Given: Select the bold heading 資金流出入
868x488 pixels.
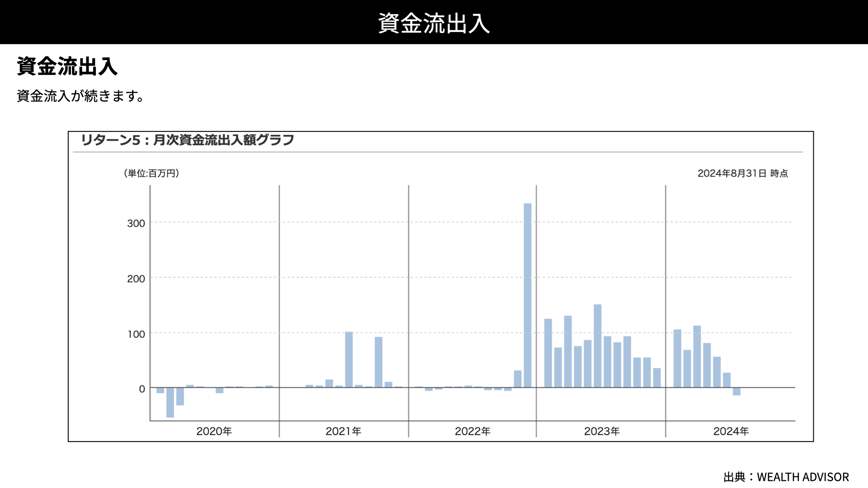Looking at the screenshot, I should pyautogui.click(x=67, y=66).
